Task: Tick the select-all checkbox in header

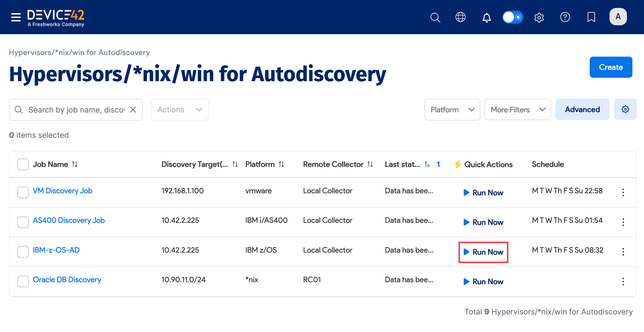Action: click(23, 164)
